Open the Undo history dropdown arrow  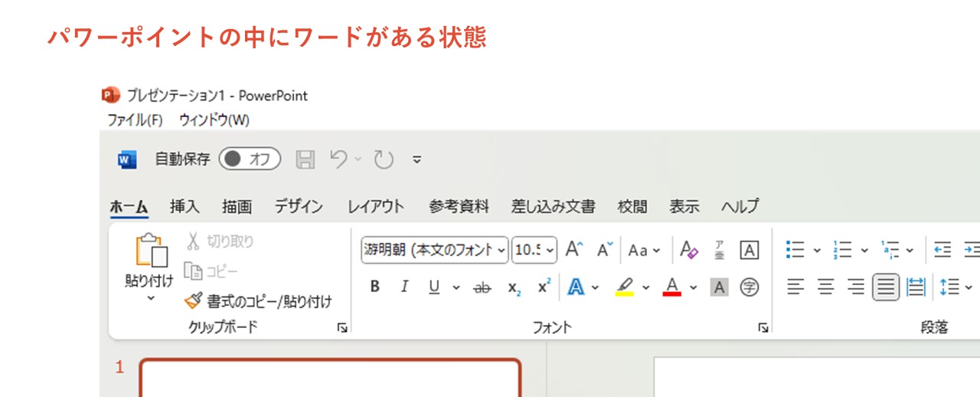click(358, 159)
